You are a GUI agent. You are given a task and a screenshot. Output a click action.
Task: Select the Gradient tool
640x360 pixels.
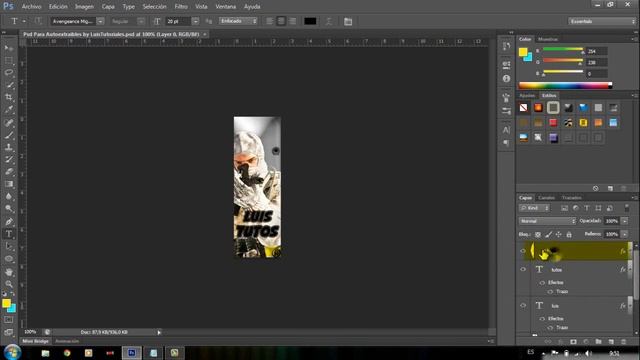9,184
